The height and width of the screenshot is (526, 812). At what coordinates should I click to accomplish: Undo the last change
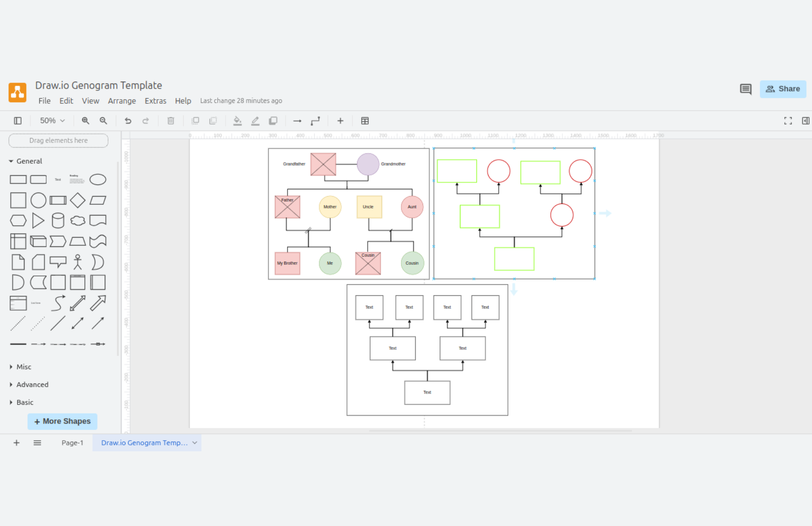(128, 121)
